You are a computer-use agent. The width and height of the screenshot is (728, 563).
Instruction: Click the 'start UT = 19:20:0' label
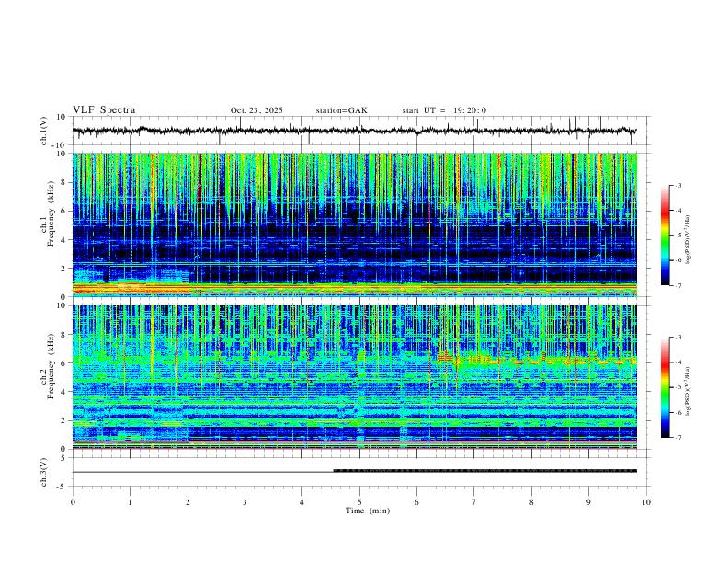click(x=444, y=110)
